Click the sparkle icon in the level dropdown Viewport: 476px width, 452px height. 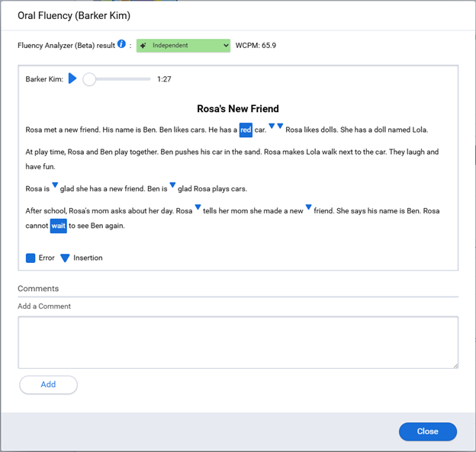pos(143,46)
